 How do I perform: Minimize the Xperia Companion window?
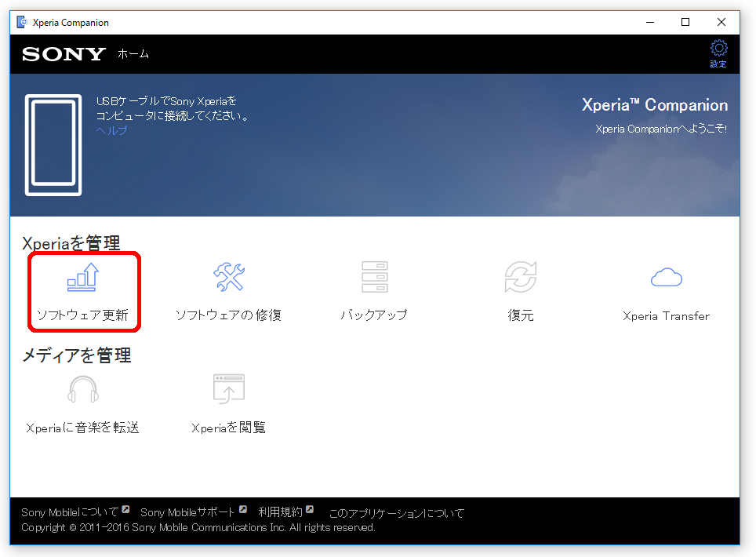[x=650, y=22]
